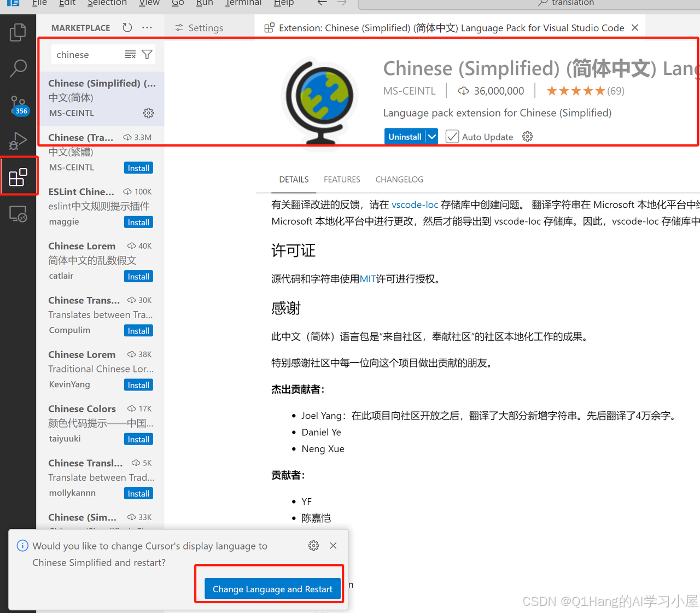700x613 pixels.
Task: Open the Run menu
Action: point(205,3)
